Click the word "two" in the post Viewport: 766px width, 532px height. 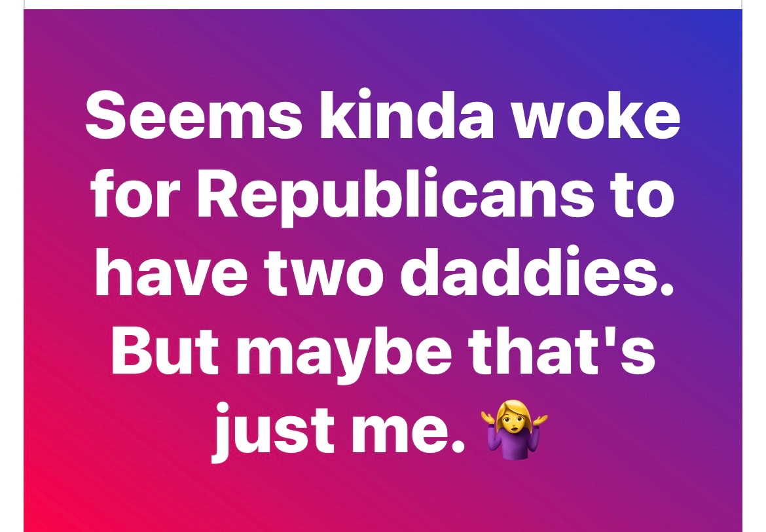tap(324, 274)
